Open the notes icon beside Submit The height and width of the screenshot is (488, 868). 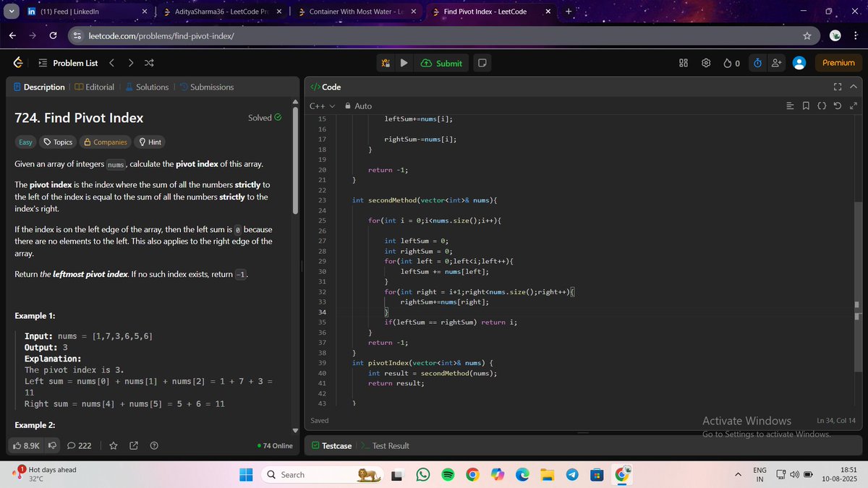click(x=482, y=63)
